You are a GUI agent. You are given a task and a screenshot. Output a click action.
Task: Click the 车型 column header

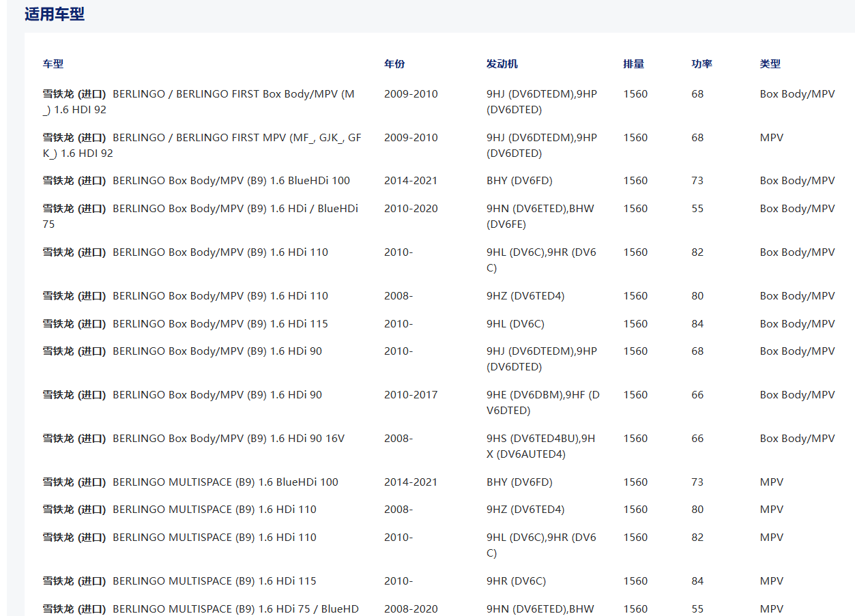[53, 64]
